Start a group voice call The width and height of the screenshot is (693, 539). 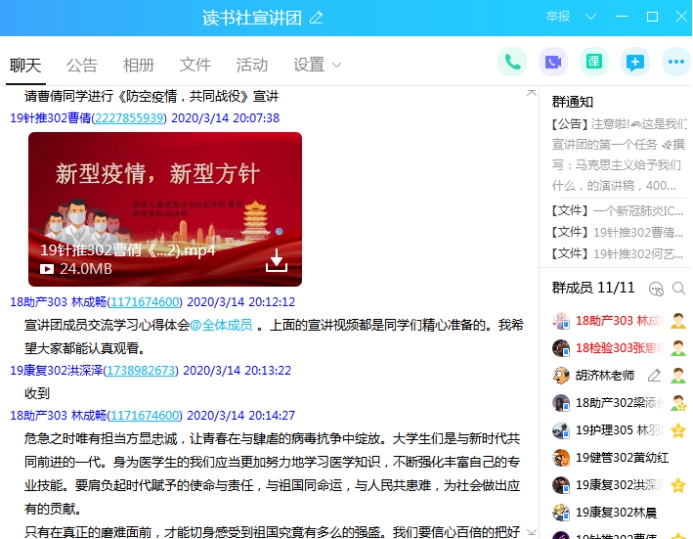(512, 62)
